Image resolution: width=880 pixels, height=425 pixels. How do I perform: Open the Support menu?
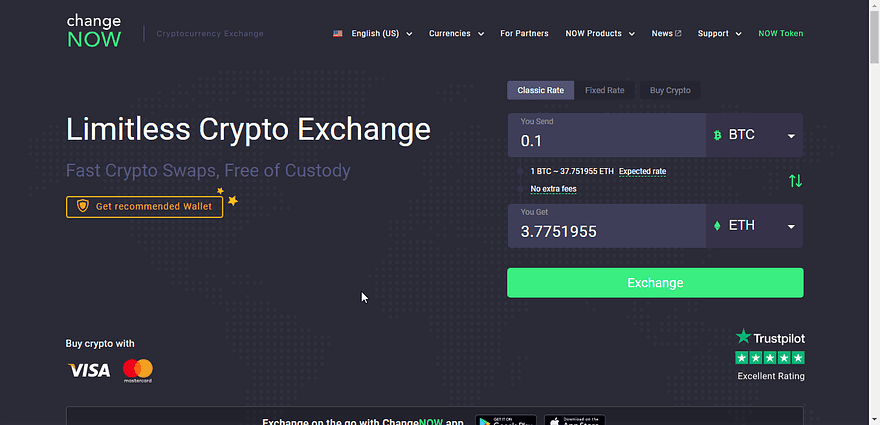(719, 34)
